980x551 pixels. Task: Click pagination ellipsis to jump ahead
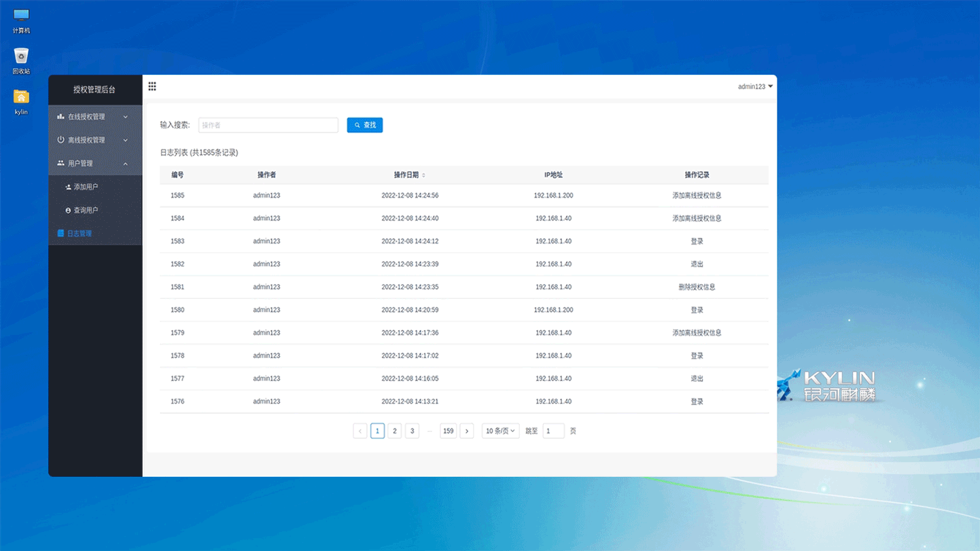(x=430, y=431)
